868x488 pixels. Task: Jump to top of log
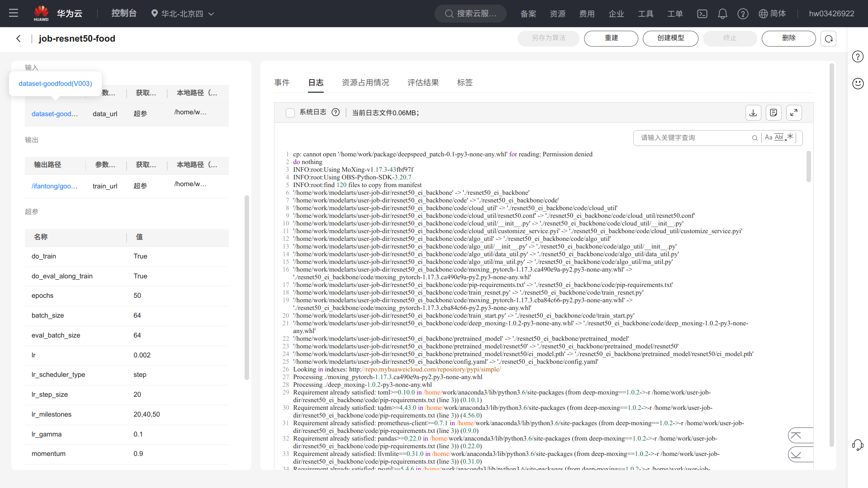point(796,436)
